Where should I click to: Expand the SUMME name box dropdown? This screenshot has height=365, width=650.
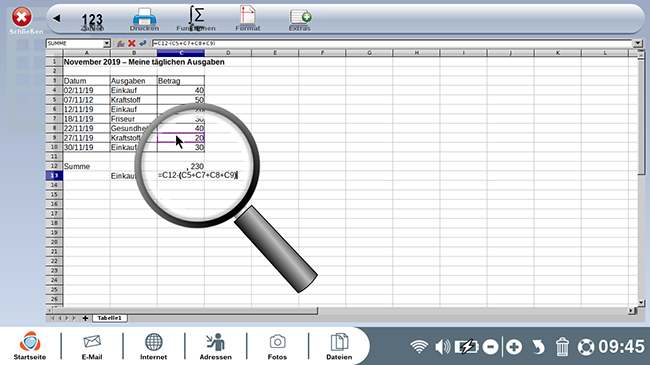click(107, 43)
